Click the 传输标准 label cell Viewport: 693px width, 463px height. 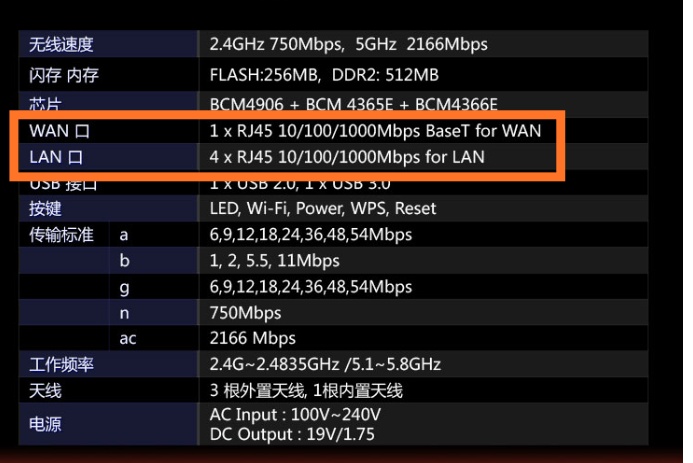click(x=62, y=235)
